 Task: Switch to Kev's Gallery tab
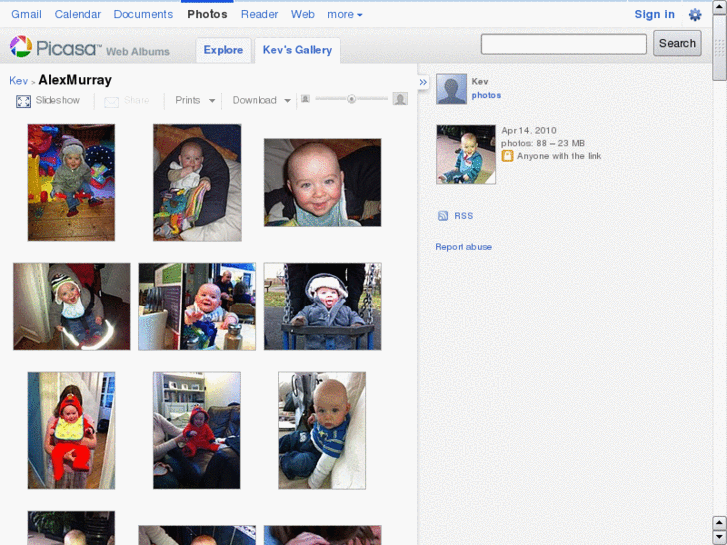point(297,50)
